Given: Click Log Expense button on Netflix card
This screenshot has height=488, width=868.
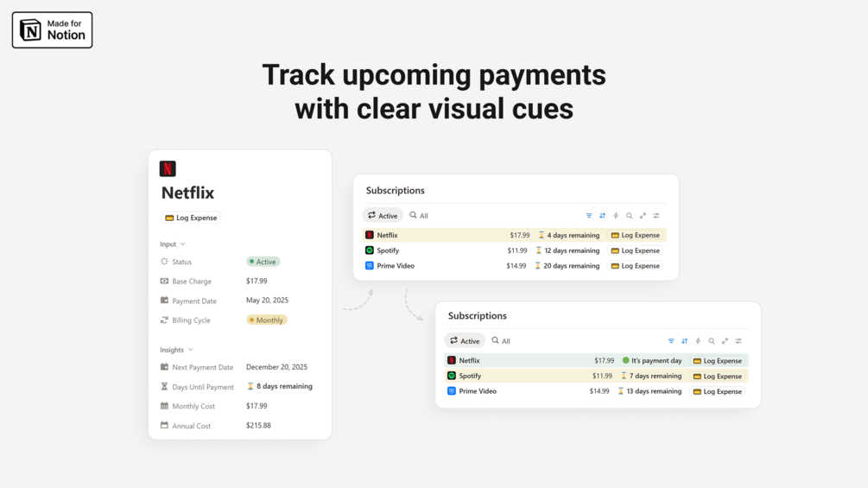Looking at the screenshot, I should [x=191, y=218].
